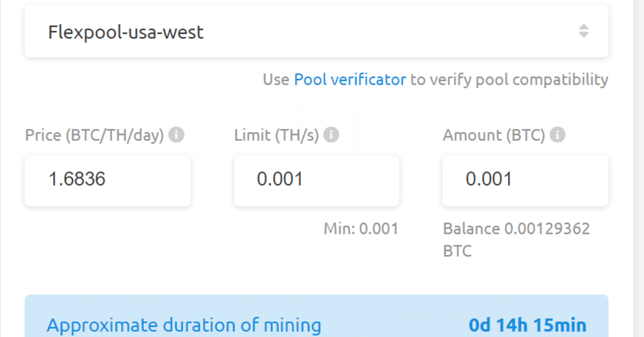Click the Amount (BTC) label text
Viewport: 644px width, 337px height.
pyautogui.click(x=494, y=135)
